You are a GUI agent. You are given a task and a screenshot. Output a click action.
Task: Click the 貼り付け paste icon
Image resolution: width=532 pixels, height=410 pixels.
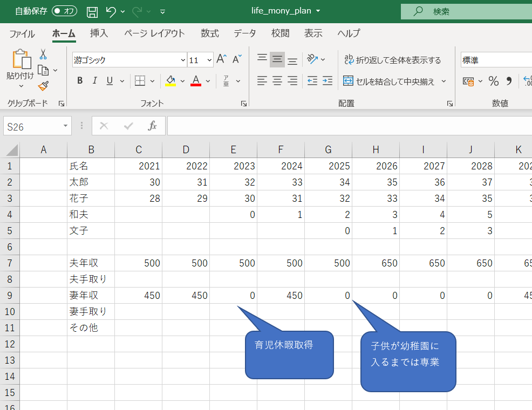click(22, 59)
